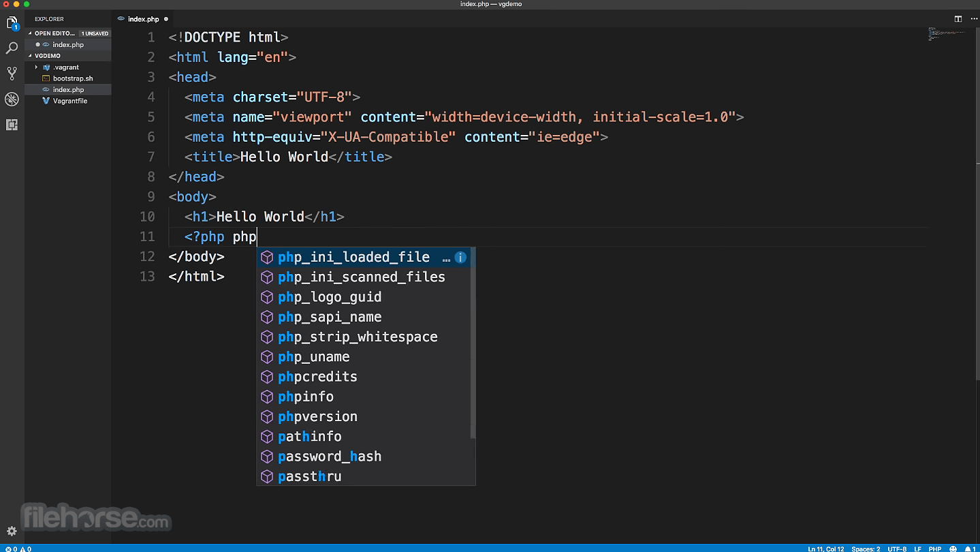The width and height of the screenshot is (980, 552).
Task: Click the suggestion list scrollbar
Action: [x=473, y=343]
